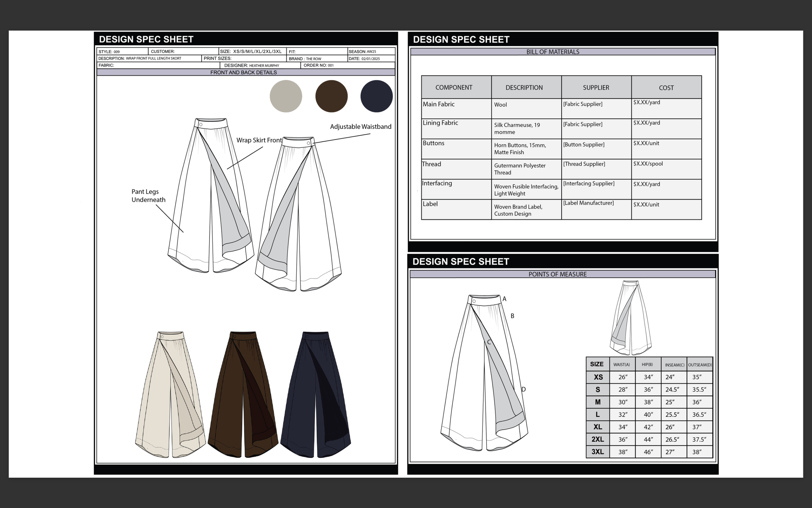Click the BILL OF MATERIALS section header
This screenshot has height=508, width=812.
tap(552, 52)
